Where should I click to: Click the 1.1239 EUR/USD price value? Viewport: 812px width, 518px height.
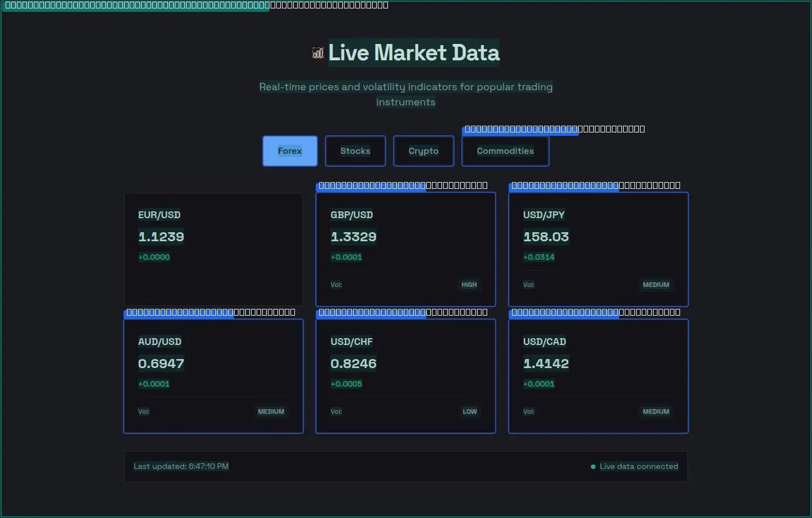[x=161, y=237]
